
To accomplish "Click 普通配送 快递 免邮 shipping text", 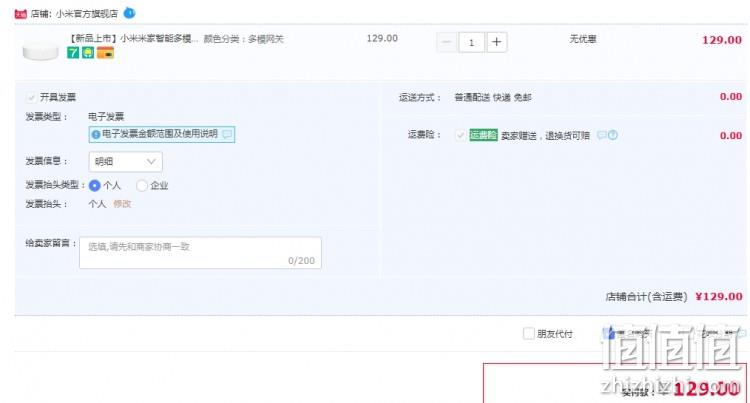I will point(493,98).
